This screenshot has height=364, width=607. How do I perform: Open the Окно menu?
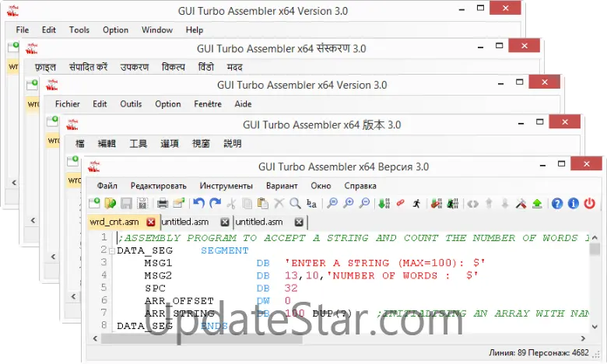coord(321,186)
